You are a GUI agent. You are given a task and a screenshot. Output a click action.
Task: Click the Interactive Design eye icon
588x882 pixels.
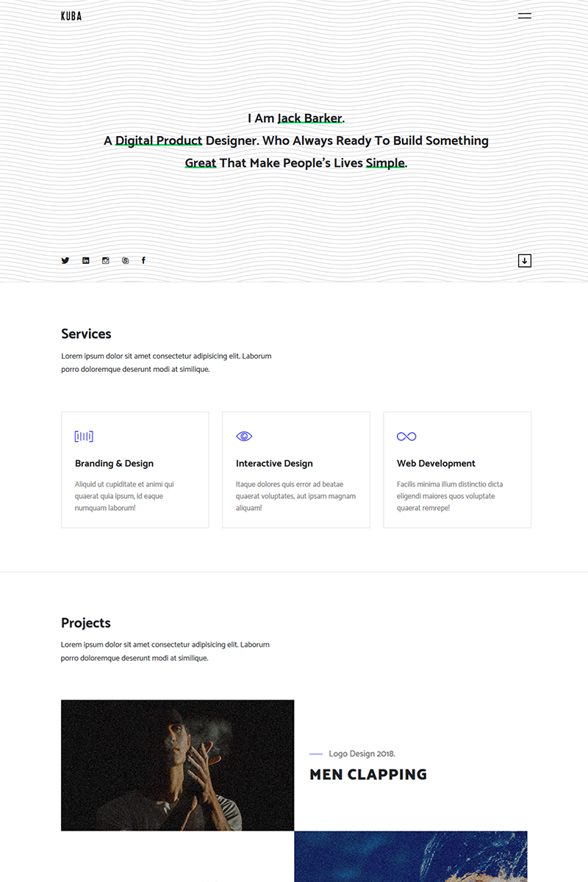244,437
